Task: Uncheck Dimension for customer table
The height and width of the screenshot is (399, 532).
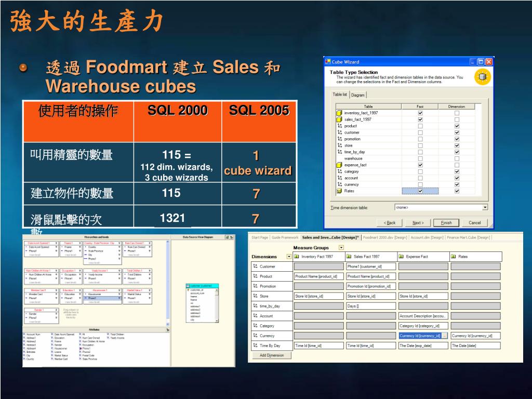Action: point(457,132)
